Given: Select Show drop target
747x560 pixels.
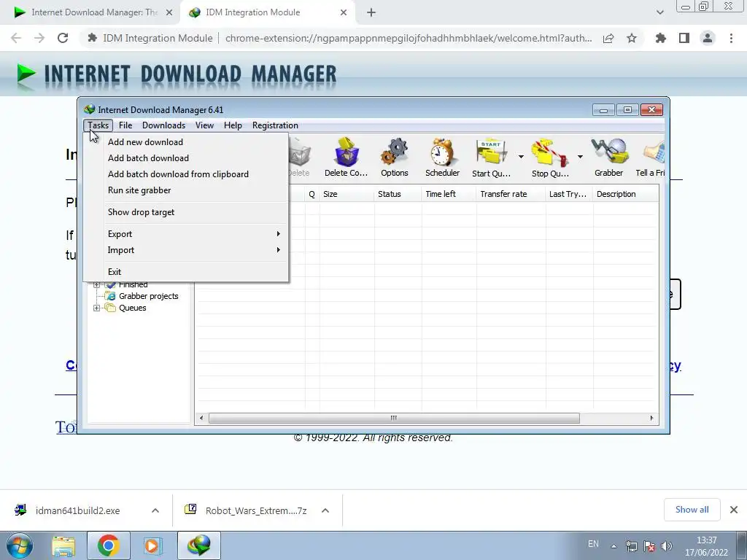Looking at the screenshot, I should click(x=196, y=212).
